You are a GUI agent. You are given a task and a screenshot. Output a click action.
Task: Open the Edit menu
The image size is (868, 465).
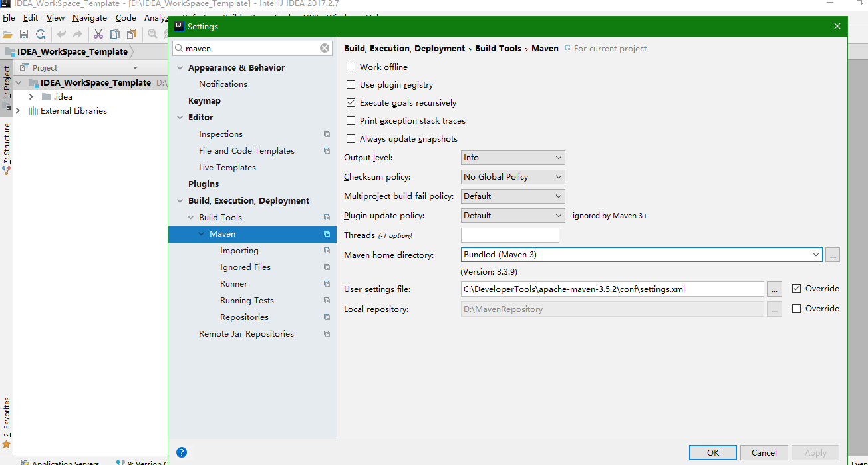click(x=31, y=18)
